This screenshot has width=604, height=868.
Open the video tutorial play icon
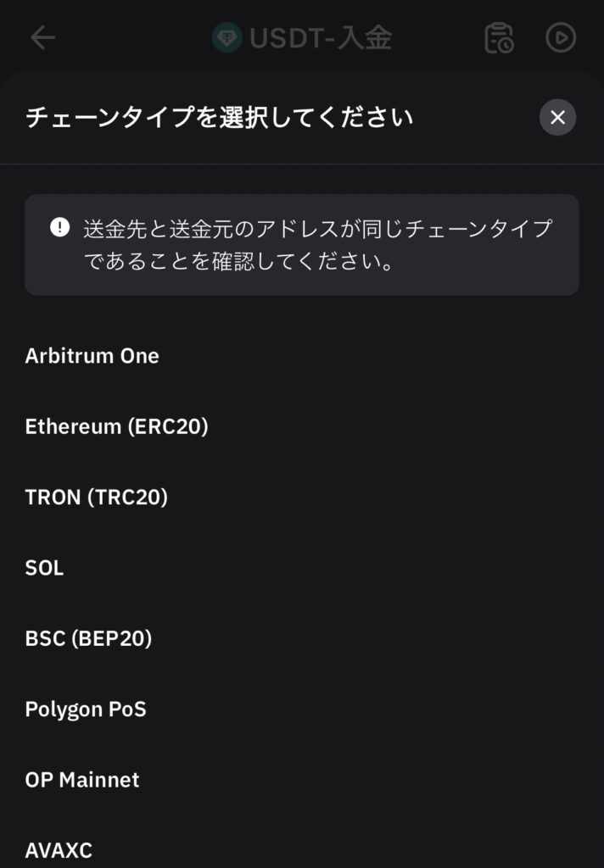tap(560, 37)
